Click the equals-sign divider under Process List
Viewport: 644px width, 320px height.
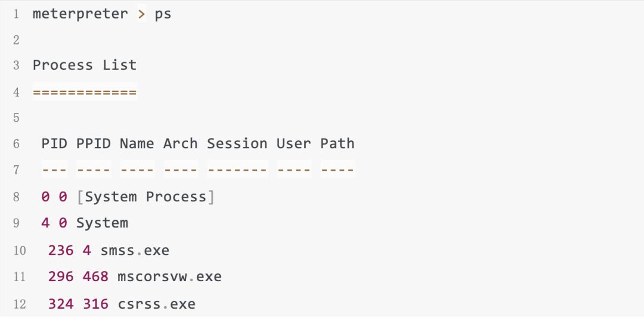84,92
